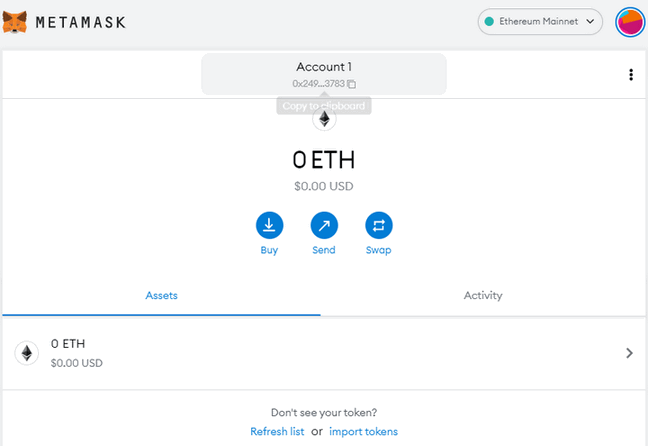648x446 pixels.
Task: Click the $0.00 USD in the asset row
Action: click(x=76, y=363)
